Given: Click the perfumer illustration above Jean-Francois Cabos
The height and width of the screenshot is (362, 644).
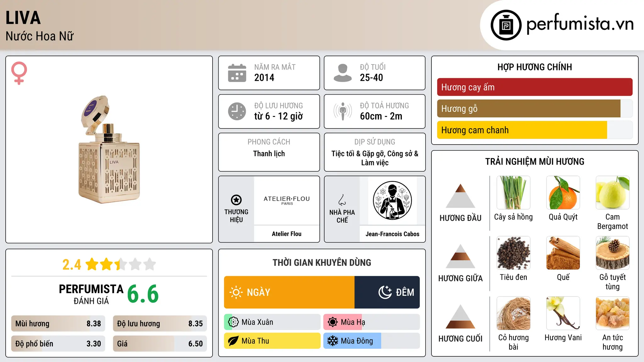Looking at the screenshot, I should (x=392, y=200).
